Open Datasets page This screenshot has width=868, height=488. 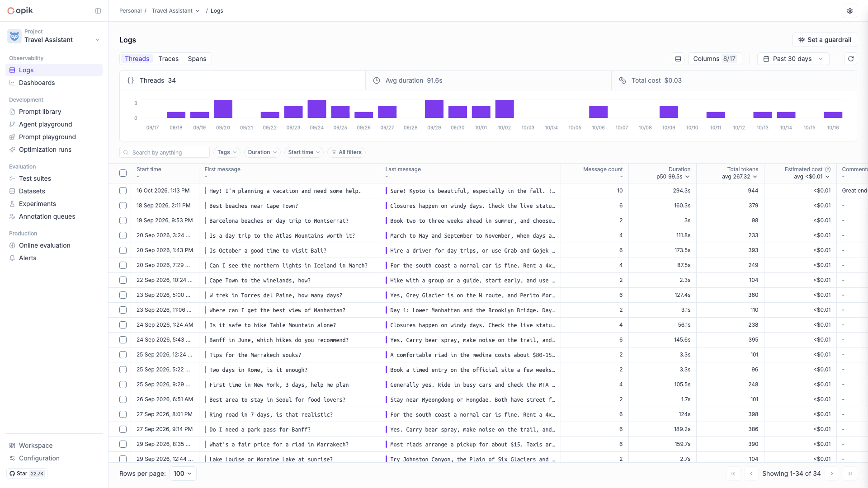click(x=54, y=191)
